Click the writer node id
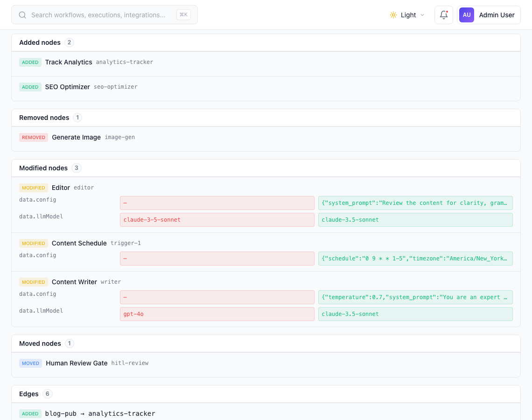The width and height of the screenshot is (532, 420). click(111, 282)
